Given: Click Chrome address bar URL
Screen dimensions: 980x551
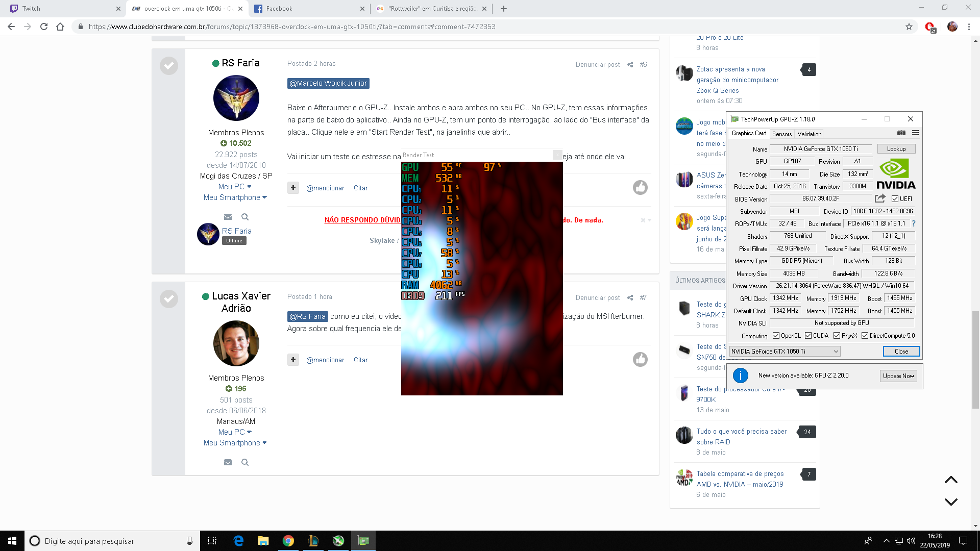Looking at the screenshot, I should 292,27.
